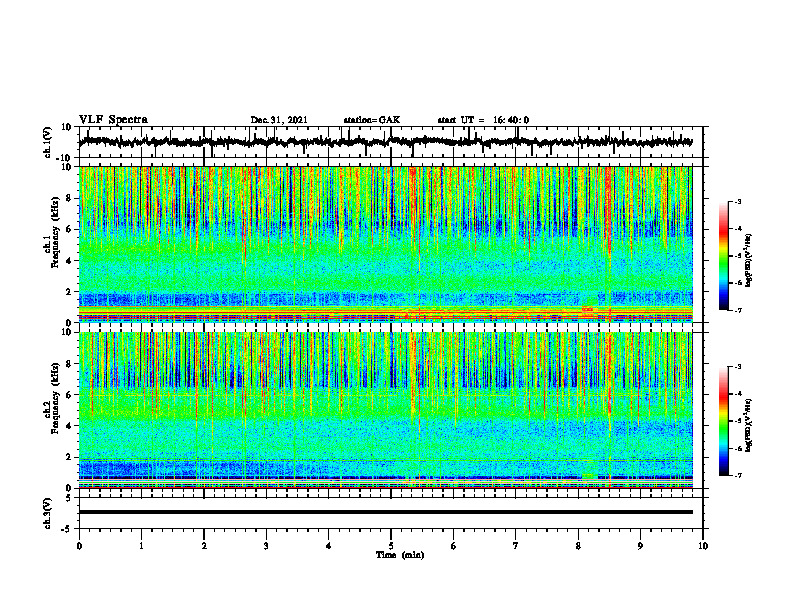Click the 'Time (min)' axis label
This screenshot has height=612, width=792.
pyautogui.click(x=400, y=555)
